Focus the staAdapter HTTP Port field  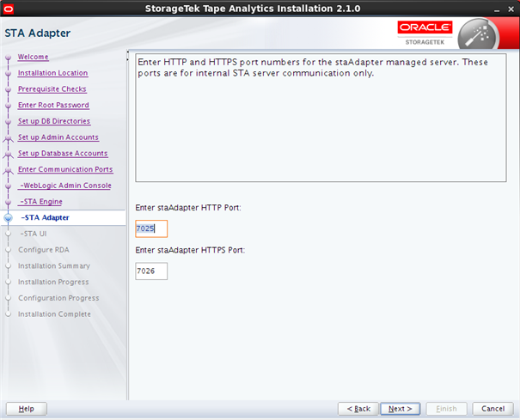point(151,228)
